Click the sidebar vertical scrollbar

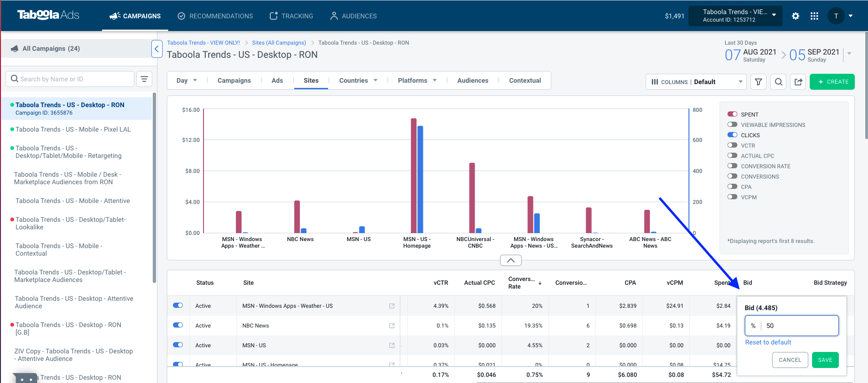pos(154,188)
